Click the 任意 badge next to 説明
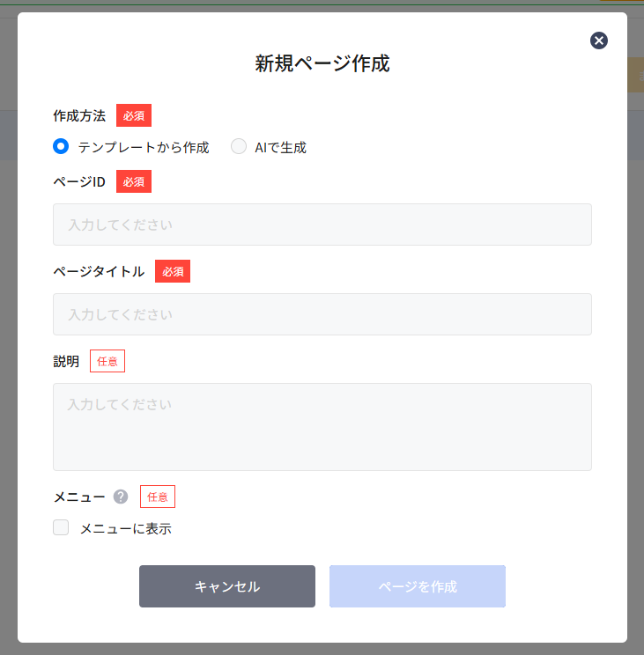The height and width of the screenshot is (655, 644). (107, 361)
